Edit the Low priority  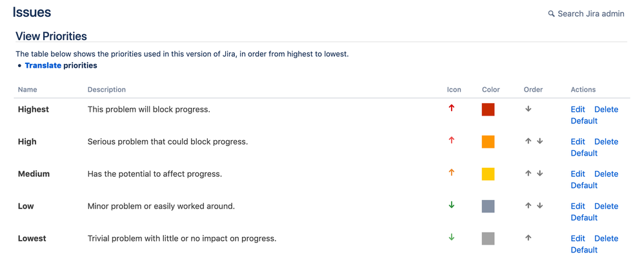[x=578, y=206]
